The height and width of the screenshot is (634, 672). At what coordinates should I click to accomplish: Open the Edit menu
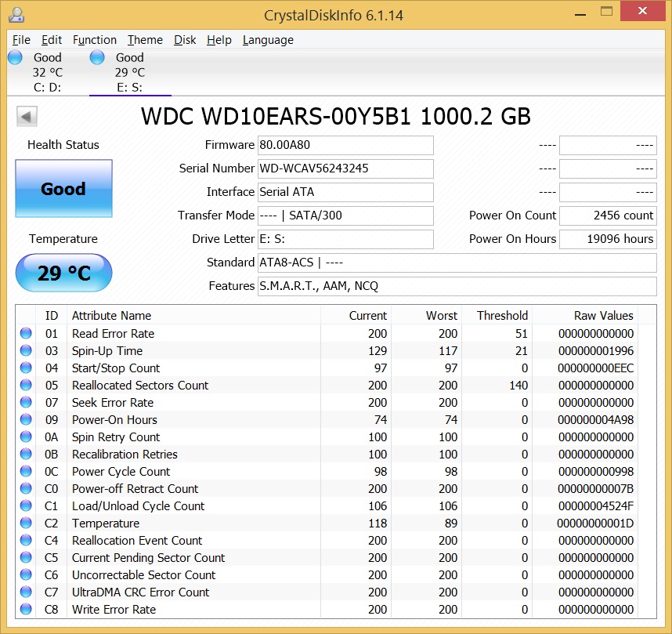[x=52, y=40]
